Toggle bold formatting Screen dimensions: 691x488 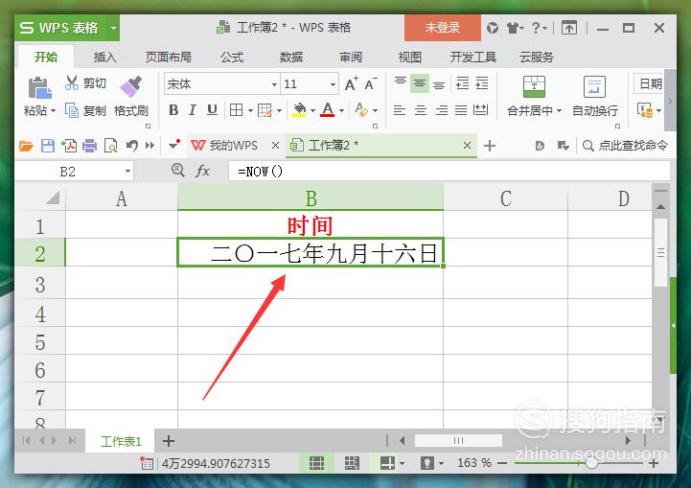[x=174, y=110]
